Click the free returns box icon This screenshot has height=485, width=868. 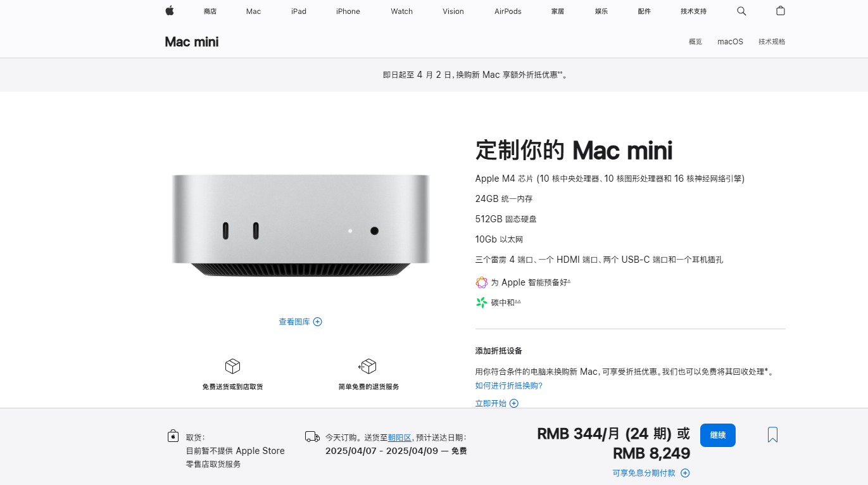coord(368,367)
